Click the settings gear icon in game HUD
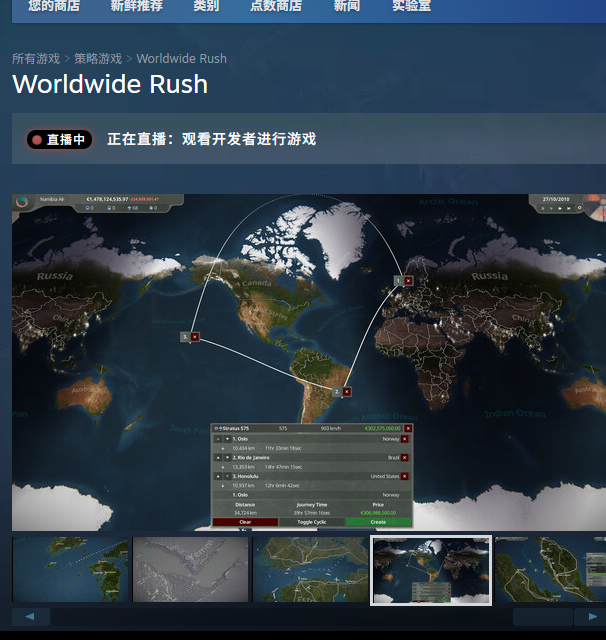The image size is (606, 640). click(x=579, y=208)
